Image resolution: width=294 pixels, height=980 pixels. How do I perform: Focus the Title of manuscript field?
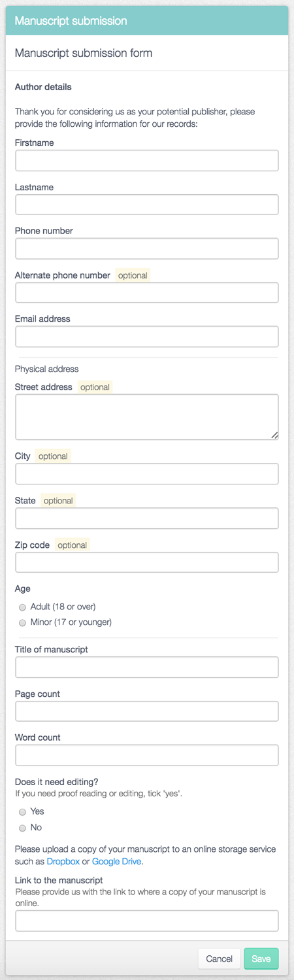coord(147,667)
